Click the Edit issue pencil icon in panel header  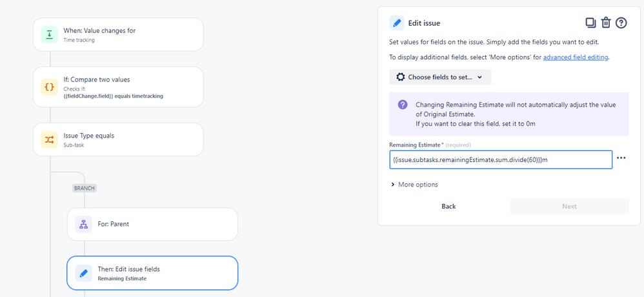point(397,23)
